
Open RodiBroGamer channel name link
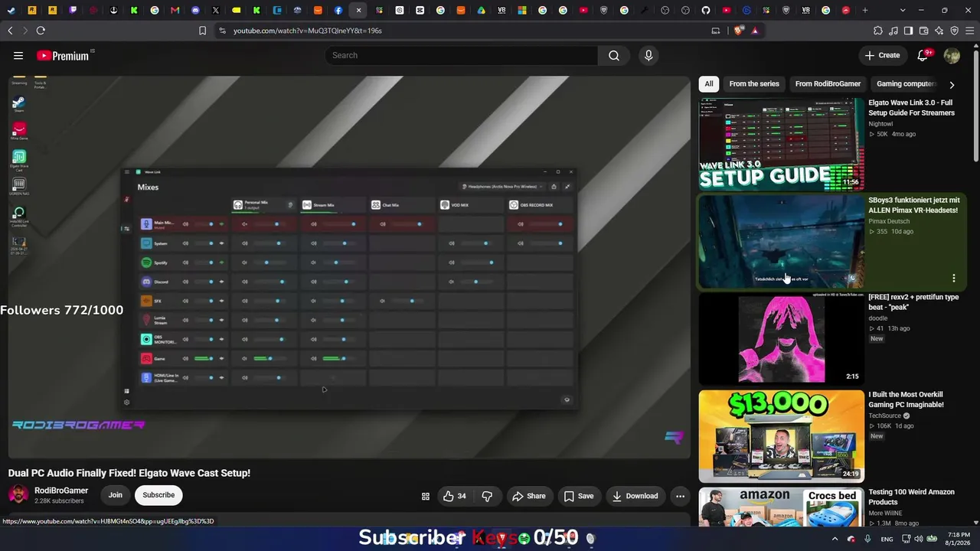coord(61,491)
